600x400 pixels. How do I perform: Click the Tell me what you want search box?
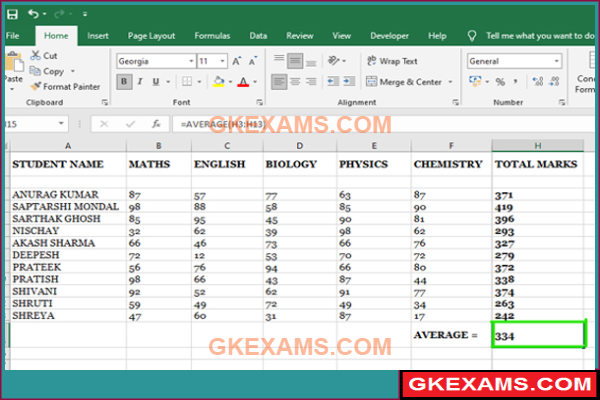coord(535,35)
